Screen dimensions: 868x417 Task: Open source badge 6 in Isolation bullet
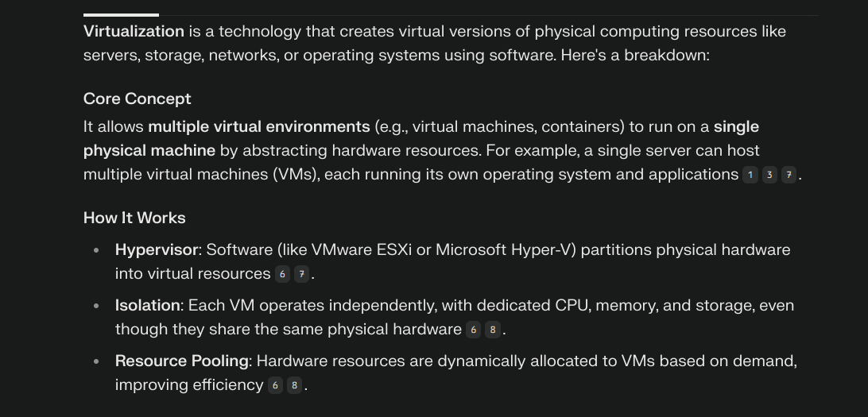473,330
